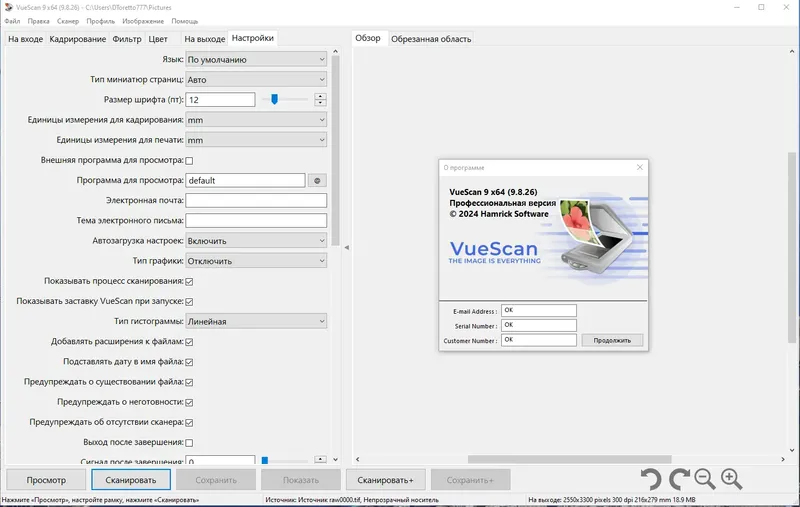Screen dimensions: 800x507
Task: Open the «Автозагрузка настроек» dropdown
Action: (x=256, y=241)
